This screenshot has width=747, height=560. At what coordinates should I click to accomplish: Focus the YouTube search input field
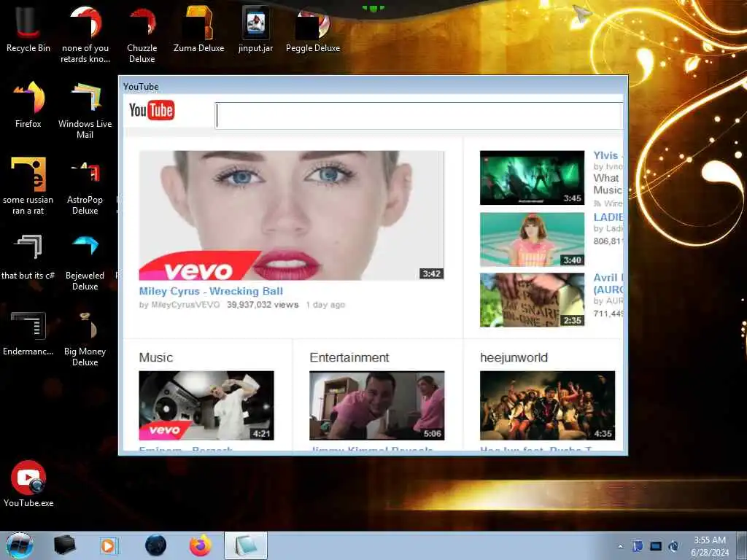click(419, 116)
